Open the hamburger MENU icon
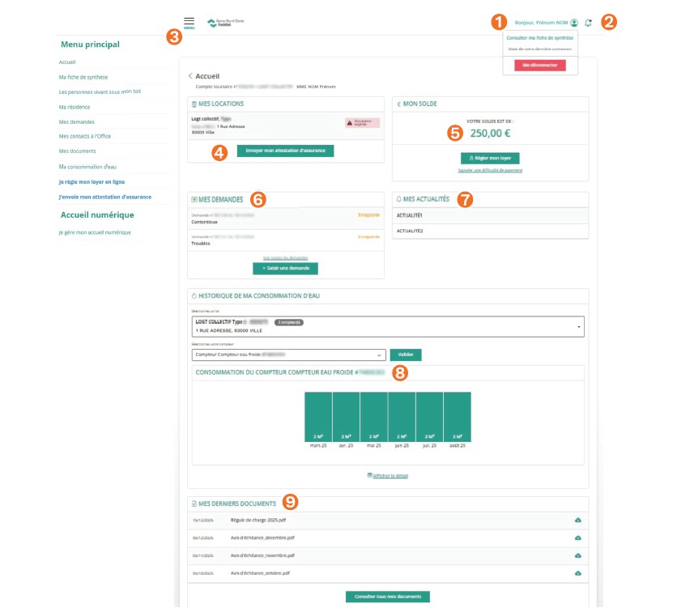Screen dimensions: 677x616 click(x=189, y=22)
